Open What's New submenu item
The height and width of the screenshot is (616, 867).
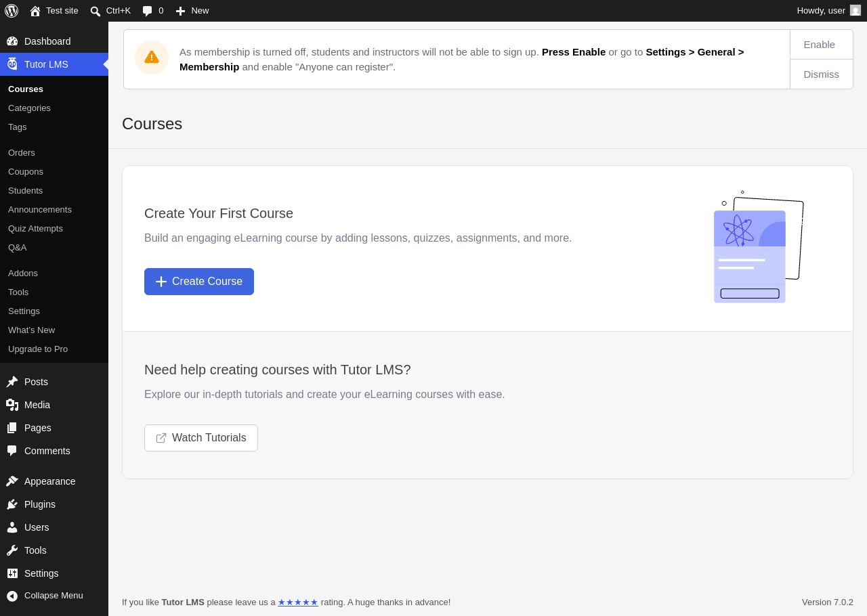(31, 330)
